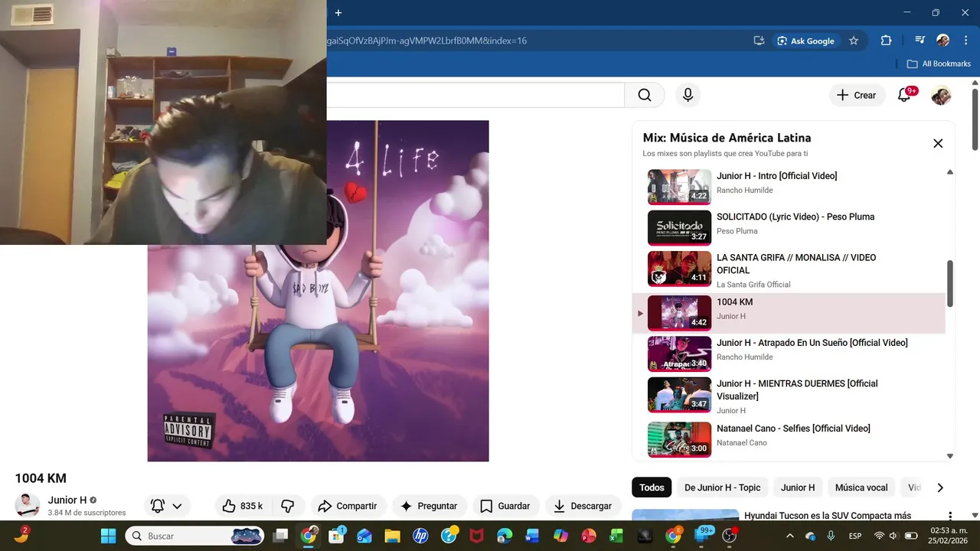The image size is (980, 551).
Task: Click the browser address bar URL
Action: coord(426,41)
